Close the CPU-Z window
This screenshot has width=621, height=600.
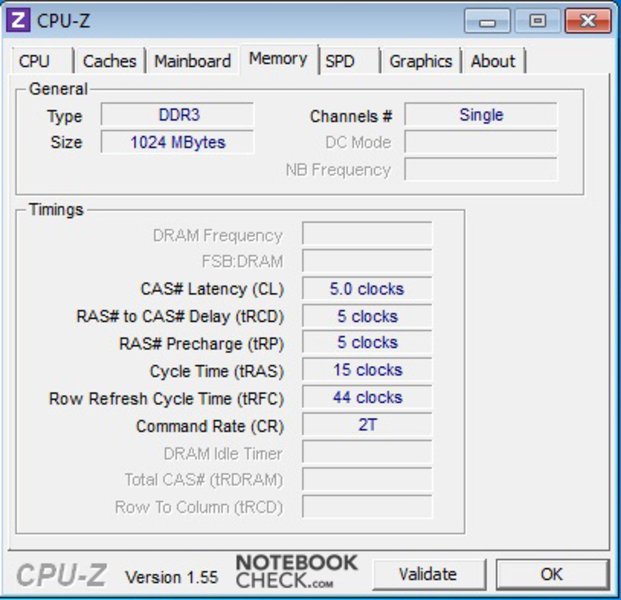pyautogui.click(x=588, y=21)
